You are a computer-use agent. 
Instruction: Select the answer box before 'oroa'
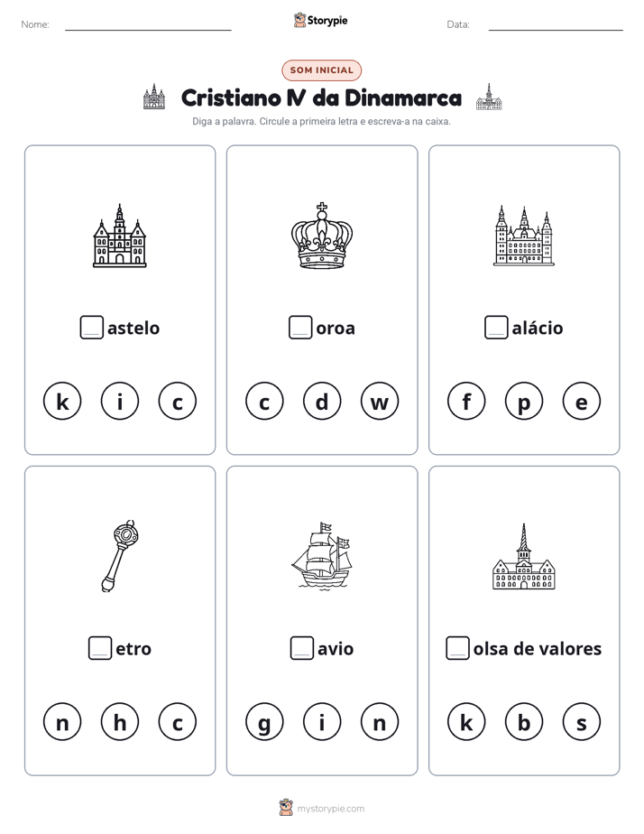tap(300, 328)
